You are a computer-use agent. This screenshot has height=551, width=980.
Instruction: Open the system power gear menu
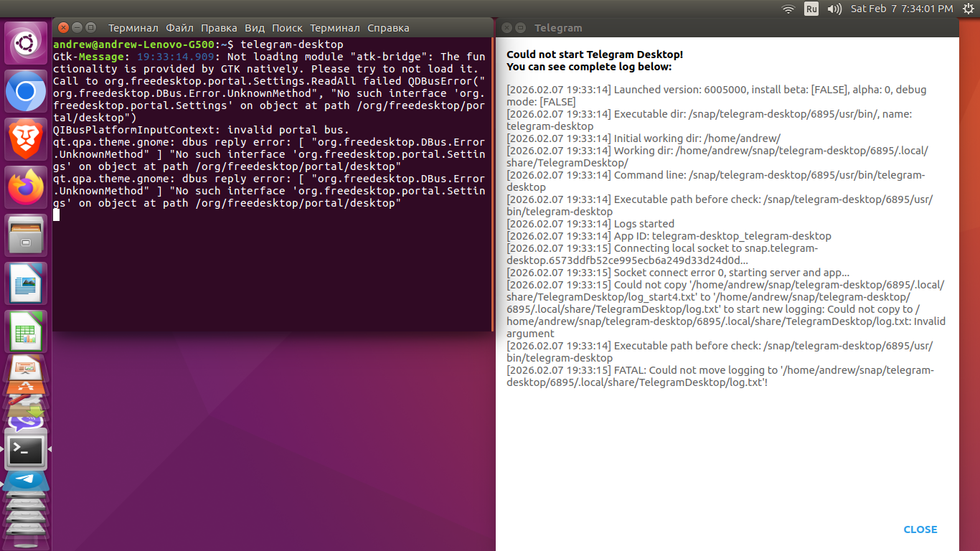pos(969,9)
